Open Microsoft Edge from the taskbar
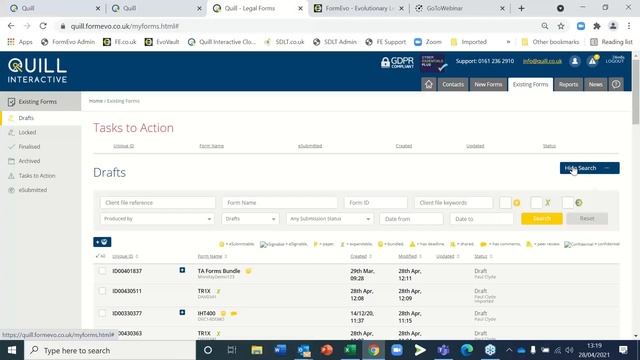The image size is (640, 360). [x=467, y=350]
